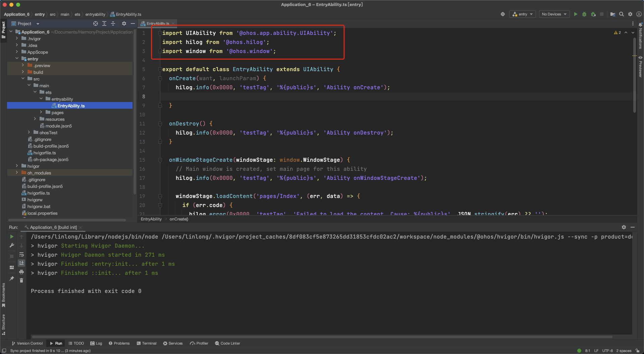Open the entry run configuration dropdown
Screen dimensions: 644x354
point(523,14)
